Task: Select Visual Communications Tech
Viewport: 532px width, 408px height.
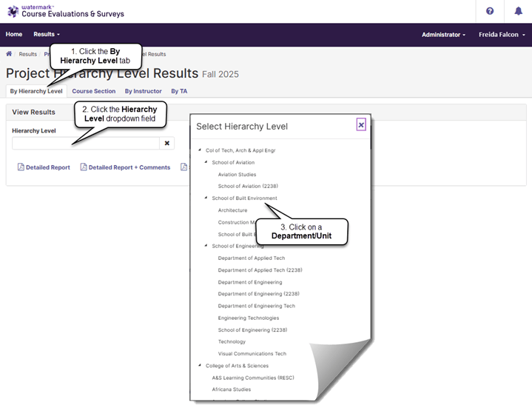Action: pyautogui.click(x=252, y=354)
